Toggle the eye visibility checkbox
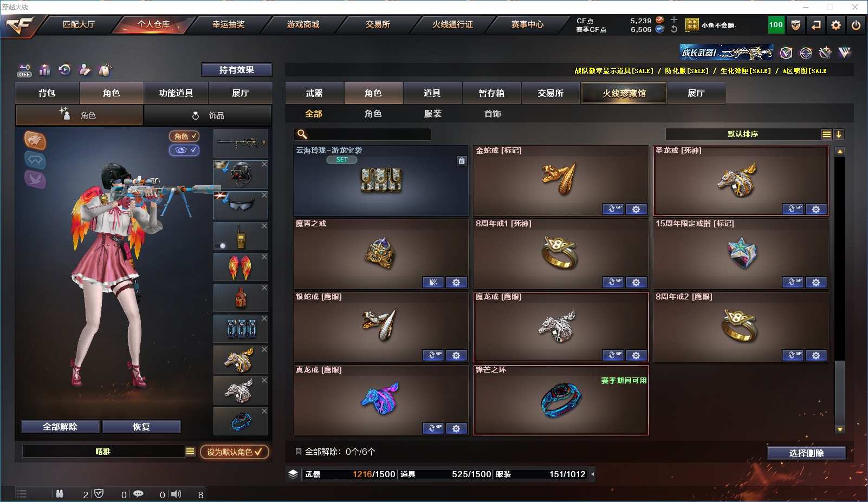868x502 pixels. (x=184, y=150)
